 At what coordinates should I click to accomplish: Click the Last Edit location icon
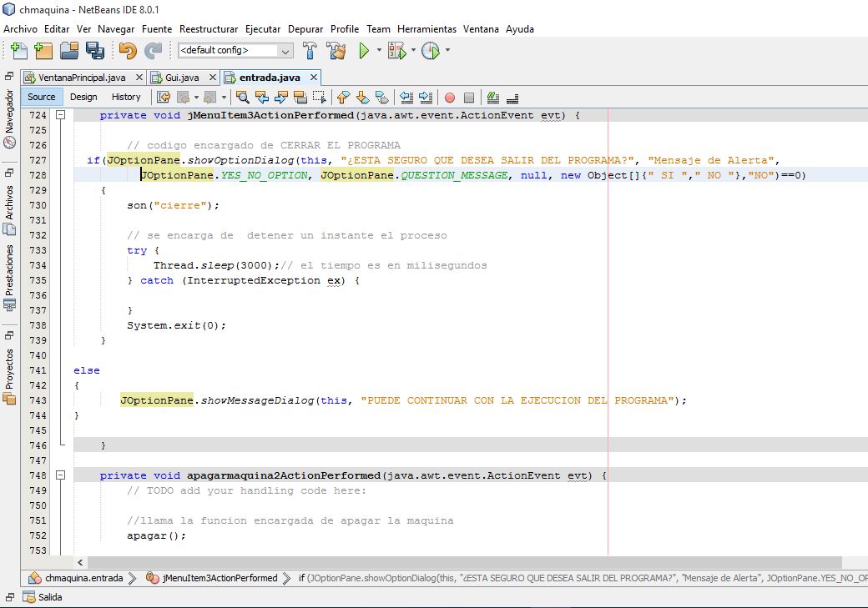click(164, 98)
